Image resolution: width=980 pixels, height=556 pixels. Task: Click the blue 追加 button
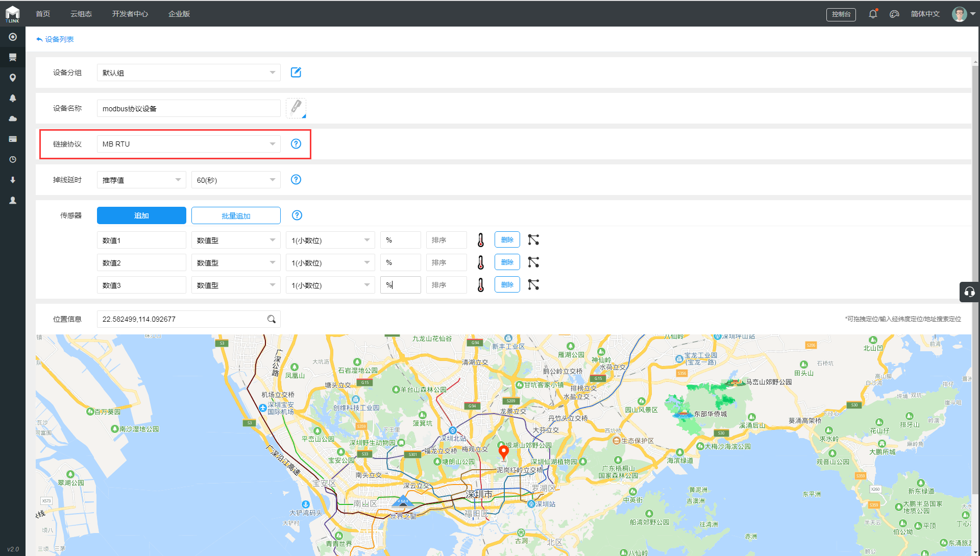141,215
